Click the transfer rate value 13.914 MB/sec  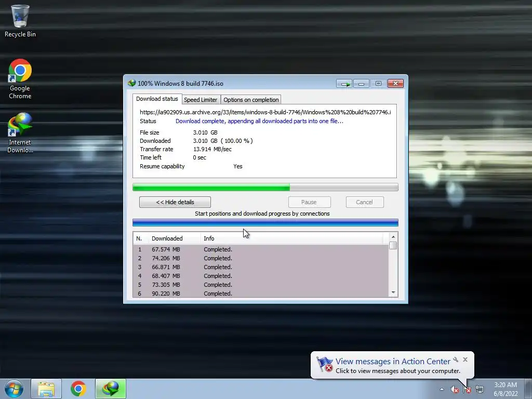click(212, 149)
